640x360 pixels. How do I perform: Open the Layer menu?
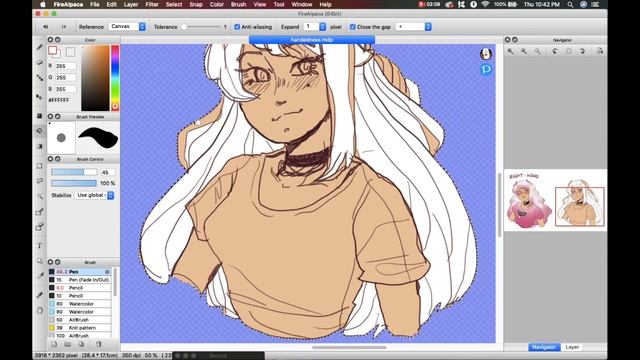(x=131, y=4)
